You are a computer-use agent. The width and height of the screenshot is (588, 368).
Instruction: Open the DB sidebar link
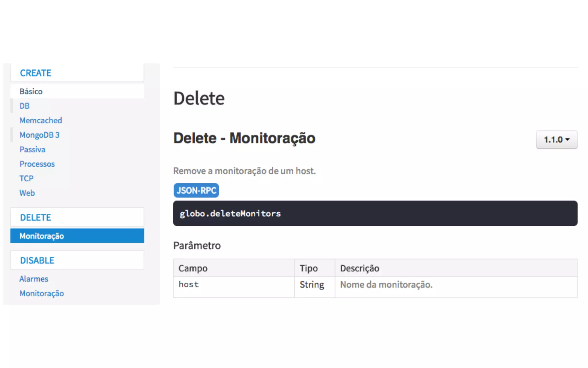[x=24, y=106]
